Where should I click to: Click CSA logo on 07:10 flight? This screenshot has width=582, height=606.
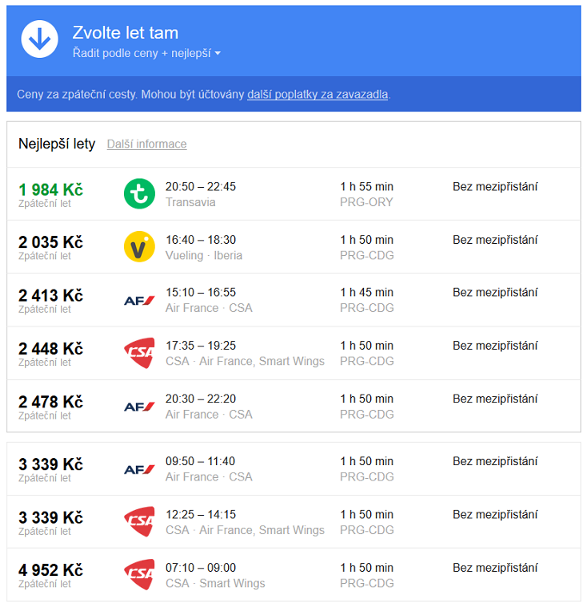pos(139,575)
